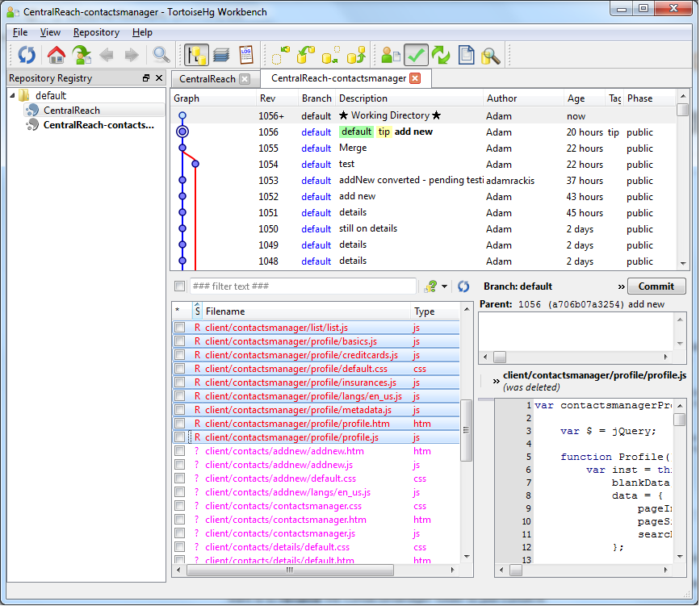700x606 pixels.
Task: Check the box for client/contactsmanager/list/list.js
Action: pyautogui.click(x=179, y=328)
